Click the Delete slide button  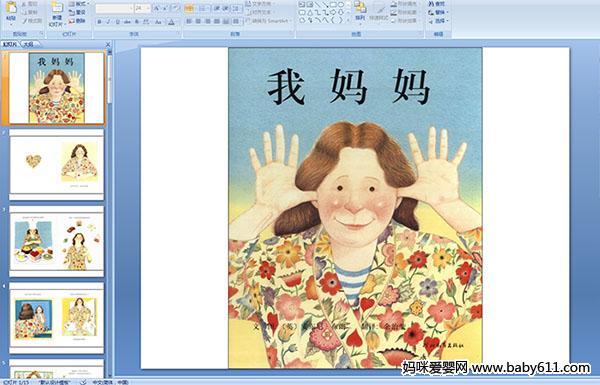click(x=77, y=21)
